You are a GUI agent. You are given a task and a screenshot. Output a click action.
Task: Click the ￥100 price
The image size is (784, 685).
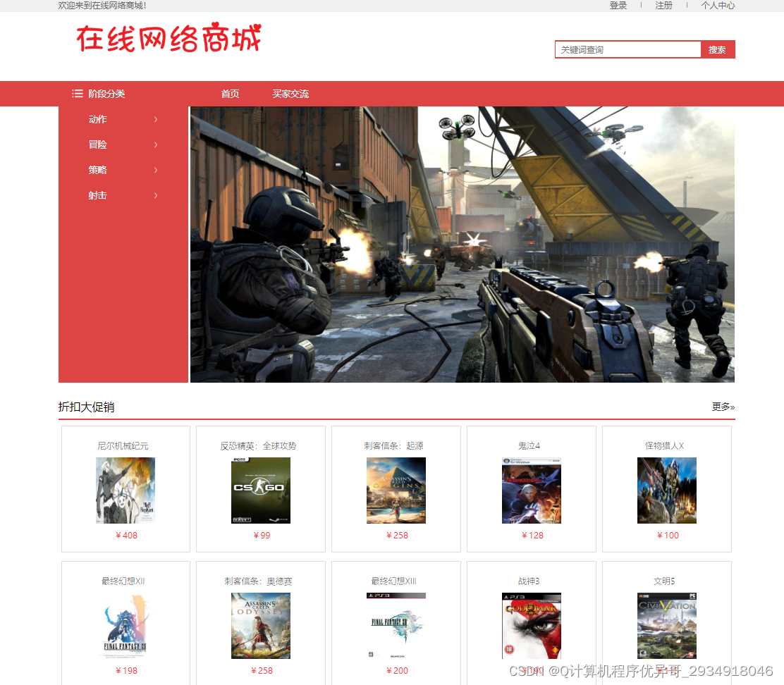pyautogui.click(x=668, y=535)
